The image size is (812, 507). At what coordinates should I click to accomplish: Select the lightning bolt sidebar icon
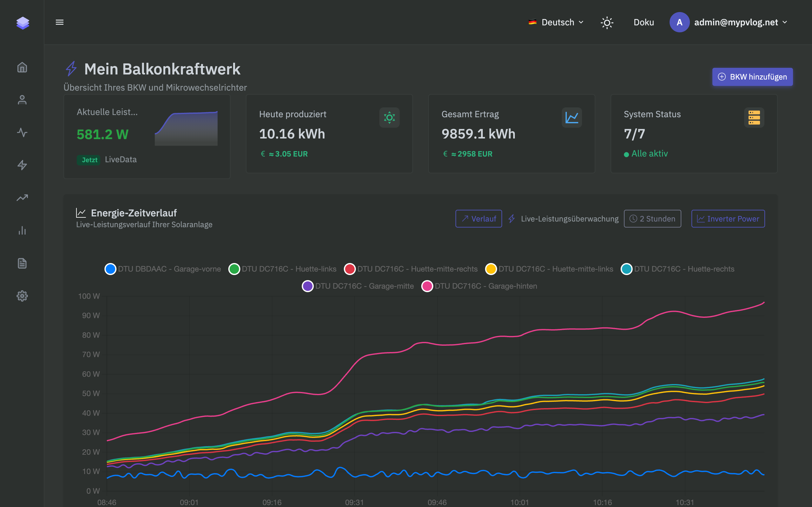tap(22, 165)
